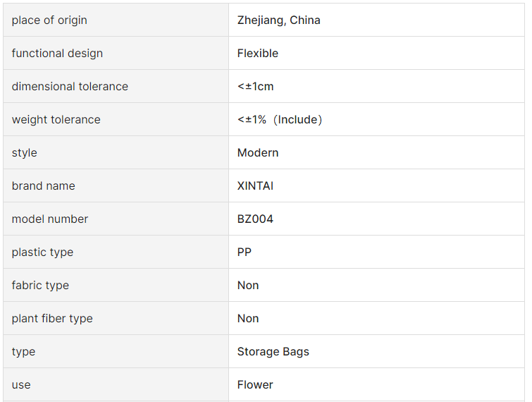Screen dimensions: 532x402
Task: Click the 'dimensional tolerance' label
Action: pyautogui.click(x=70, y=87)
